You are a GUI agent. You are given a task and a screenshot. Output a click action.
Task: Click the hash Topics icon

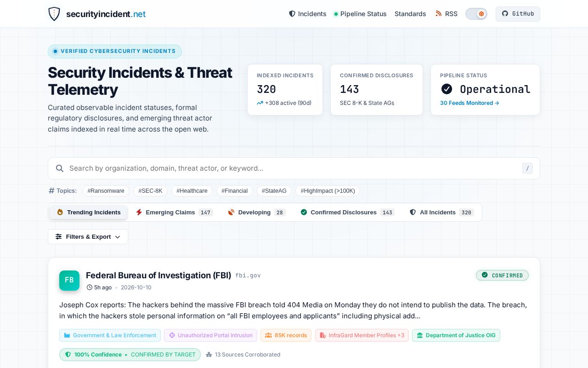point(51,190)
